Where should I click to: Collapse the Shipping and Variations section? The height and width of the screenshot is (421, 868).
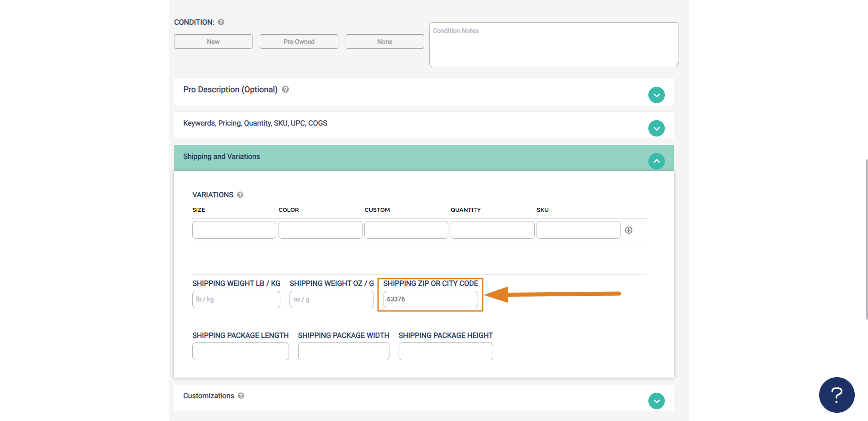656,161
